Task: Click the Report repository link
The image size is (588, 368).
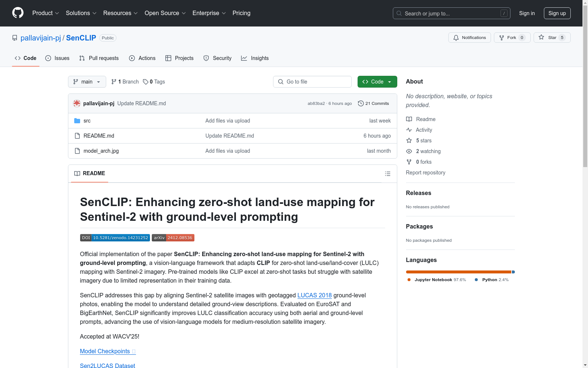Action: pyautogui.click(x=426, y=173)
